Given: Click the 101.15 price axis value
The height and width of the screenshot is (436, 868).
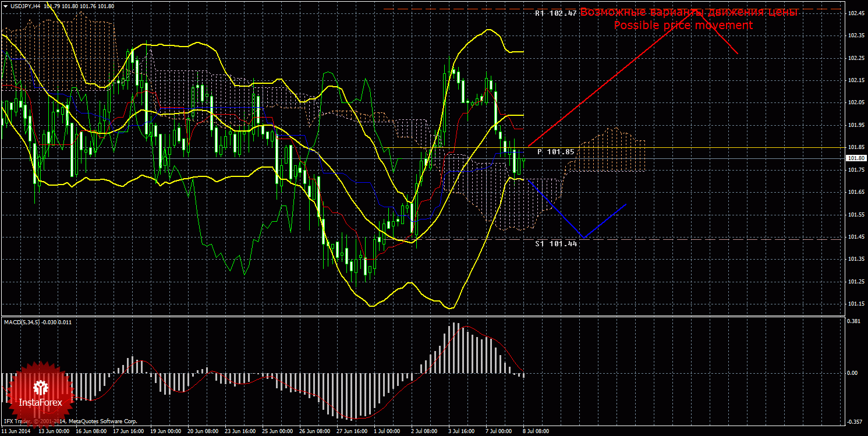Looking at the screenshot, I should click(x=855, y=304).
